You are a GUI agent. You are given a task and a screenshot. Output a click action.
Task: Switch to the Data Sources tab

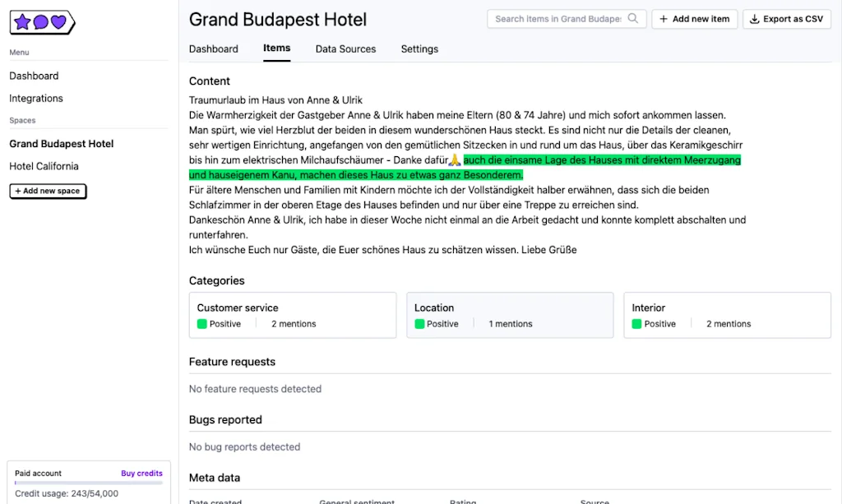tap(345, 49)
